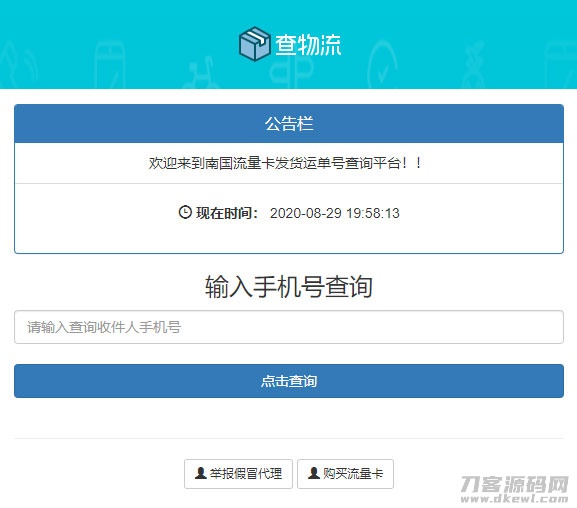
Task: Click the 现在时间 label
Action: [227, 213]
